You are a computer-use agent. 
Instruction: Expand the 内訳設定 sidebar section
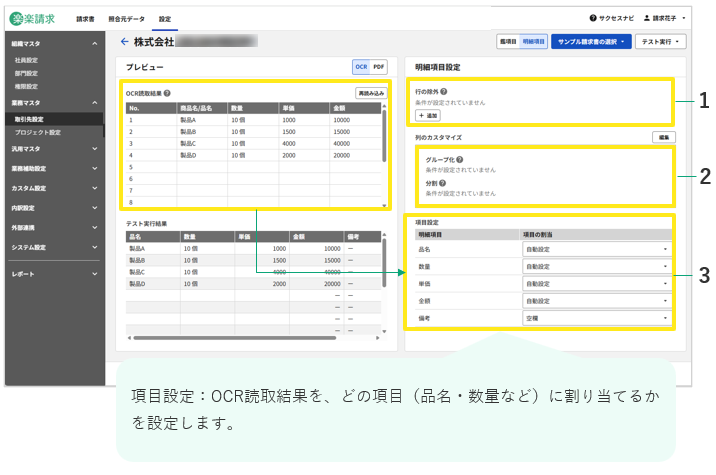pos(95,208)
